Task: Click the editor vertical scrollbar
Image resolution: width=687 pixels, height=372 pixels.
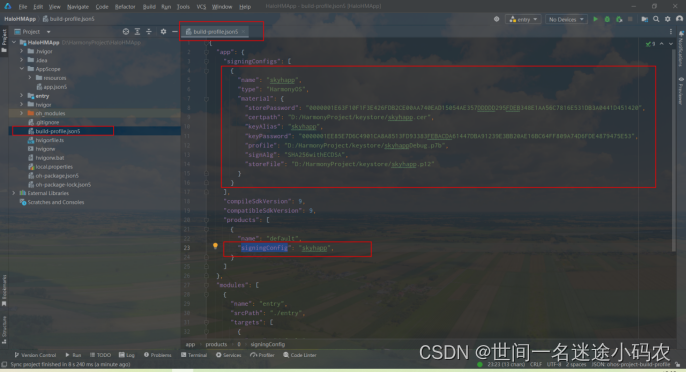Action: click(x=673, y=149)
